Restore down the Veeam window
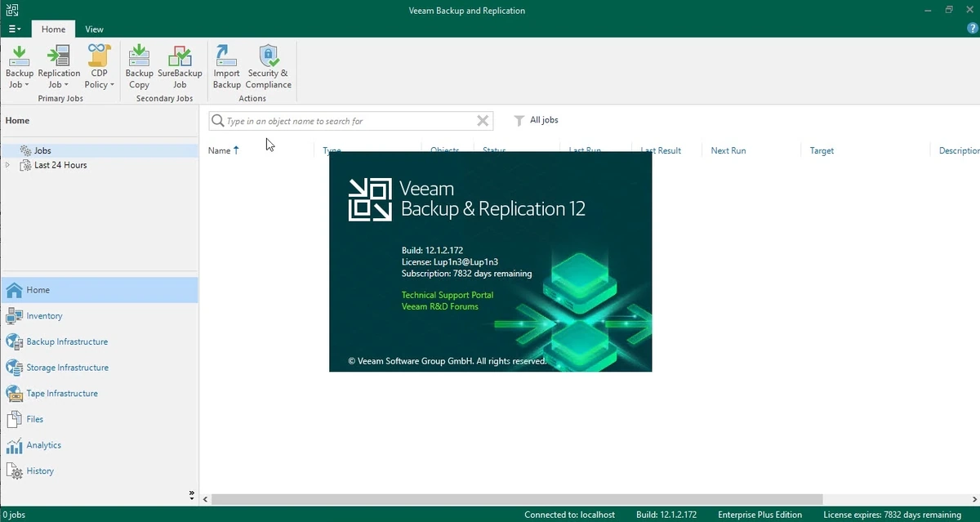This screenshot has height=522, width=980. (x=949, y=10)
